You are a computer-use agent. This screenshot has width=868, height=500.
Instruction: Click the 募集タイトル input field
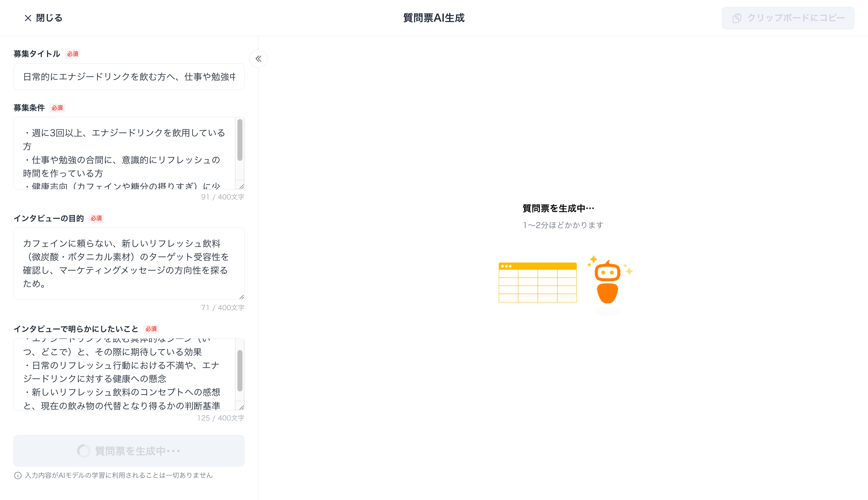pyautogui.click(x=129, y=77)
